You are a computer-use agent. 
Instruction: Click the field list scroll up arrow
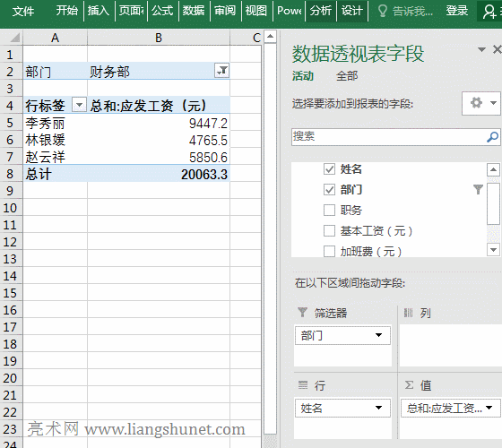(x=493, y=169)
